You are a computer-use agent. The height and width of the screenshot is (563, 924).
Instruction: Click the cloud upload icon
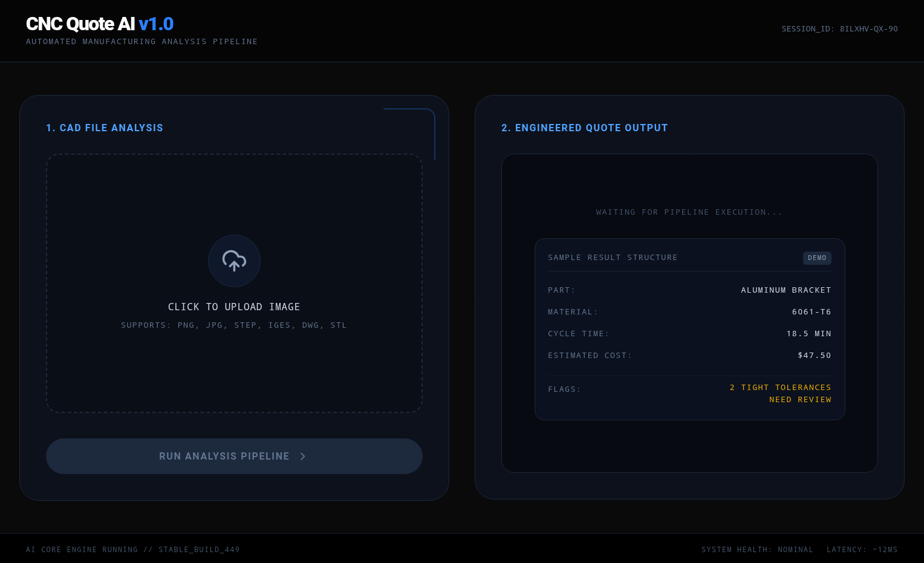point(234,261)
